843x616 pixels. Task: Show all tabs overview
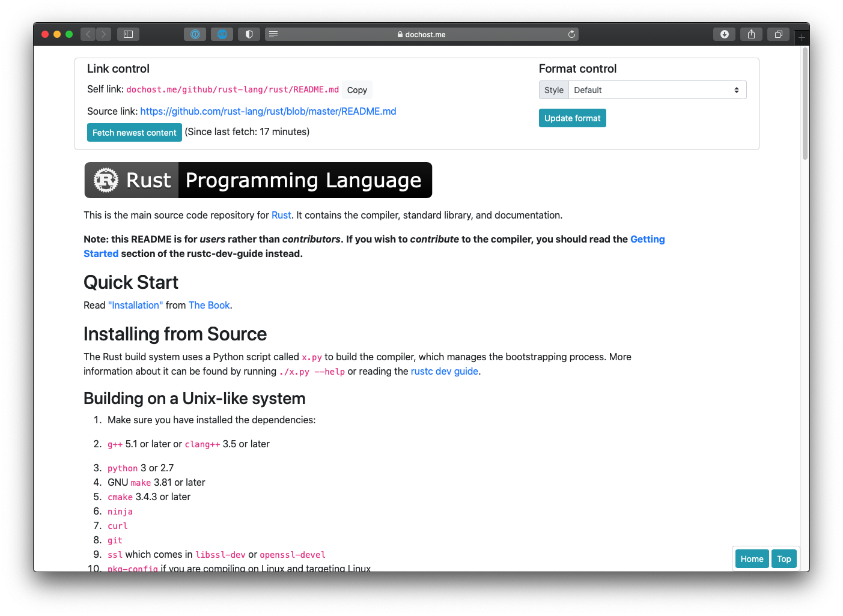(778, 34)
